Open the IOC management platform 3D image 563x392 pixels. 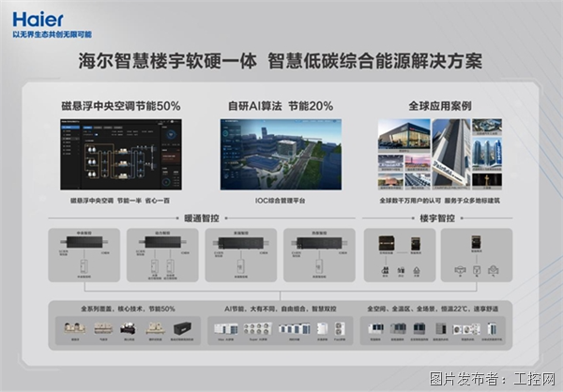(x=279, y=155)
